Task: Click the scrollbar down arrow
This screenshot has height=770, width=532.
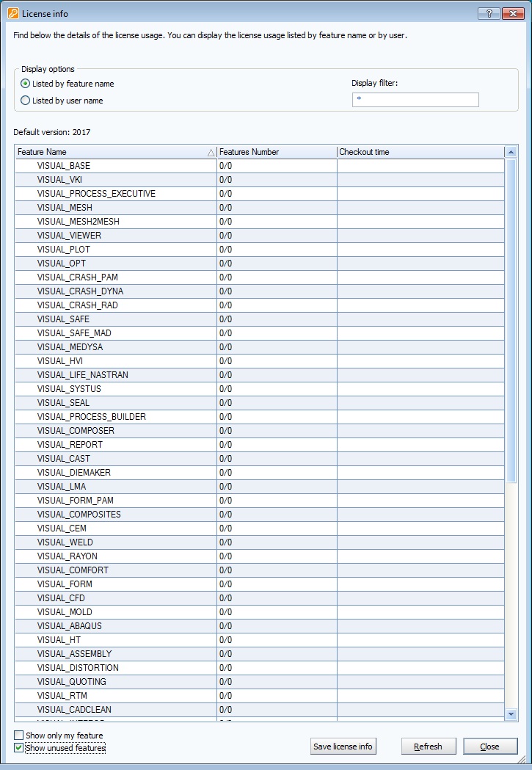Action: click(511, 714)
